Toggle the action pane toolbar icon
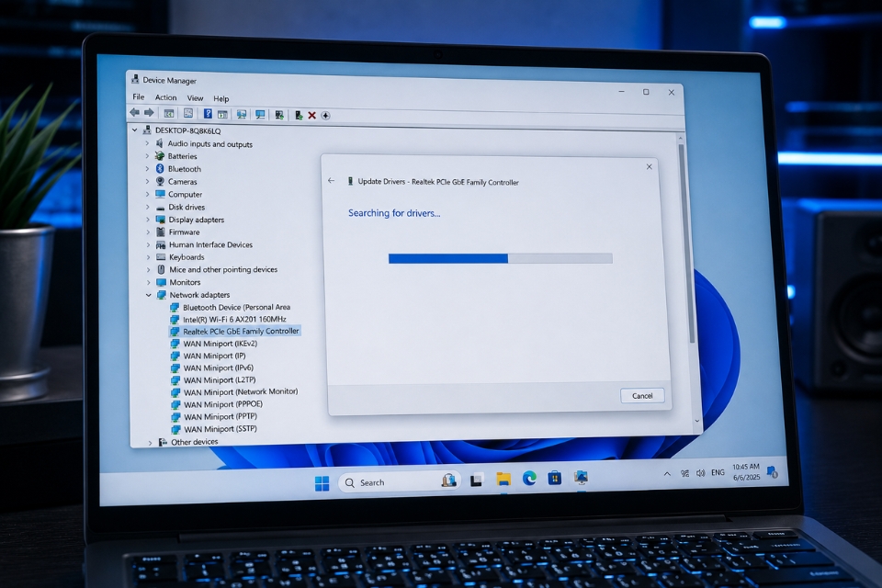882x588 pixels. pyautogui.click(x=222, y=114)
